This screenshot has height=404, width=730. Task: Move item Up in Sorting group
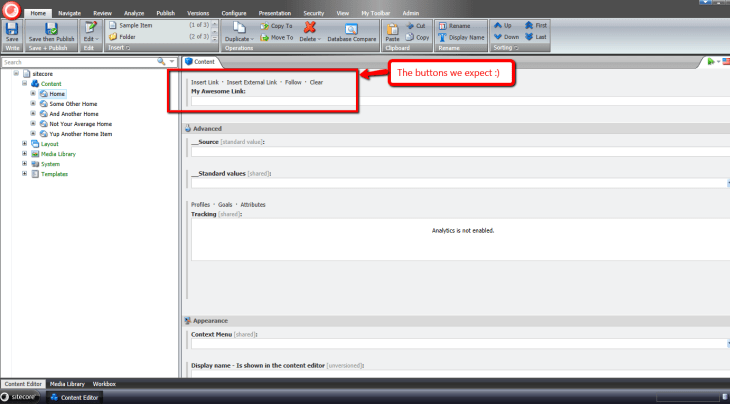[x=502, y=25]
